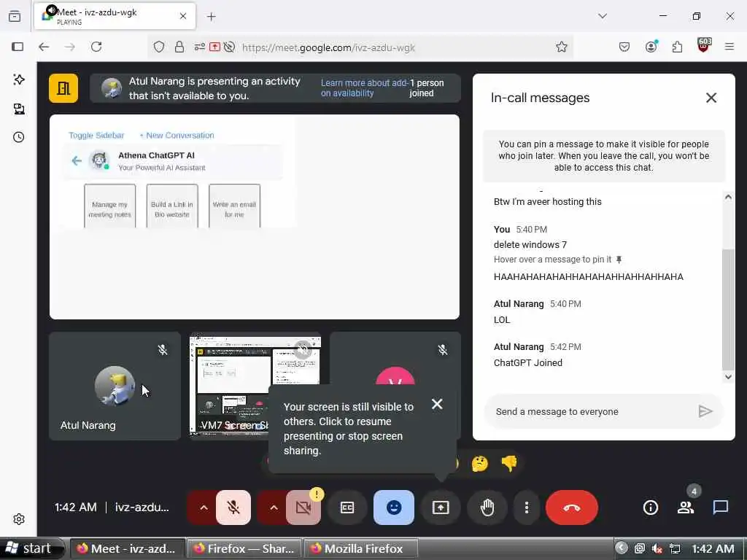
Task: Turn on the camera button
Action: [303, 507]
